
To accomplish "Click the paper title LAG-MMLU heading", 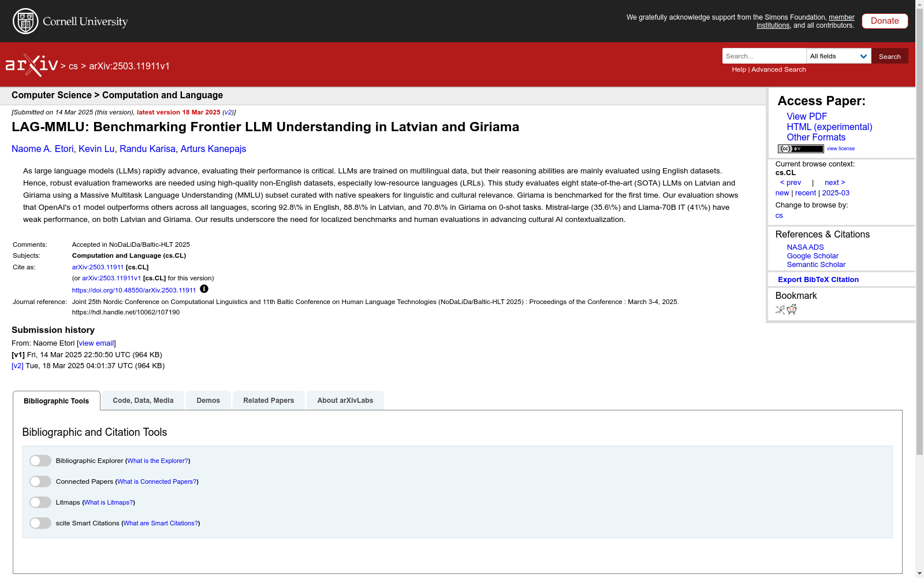I will pyautogui.click(x=266, y=127).
